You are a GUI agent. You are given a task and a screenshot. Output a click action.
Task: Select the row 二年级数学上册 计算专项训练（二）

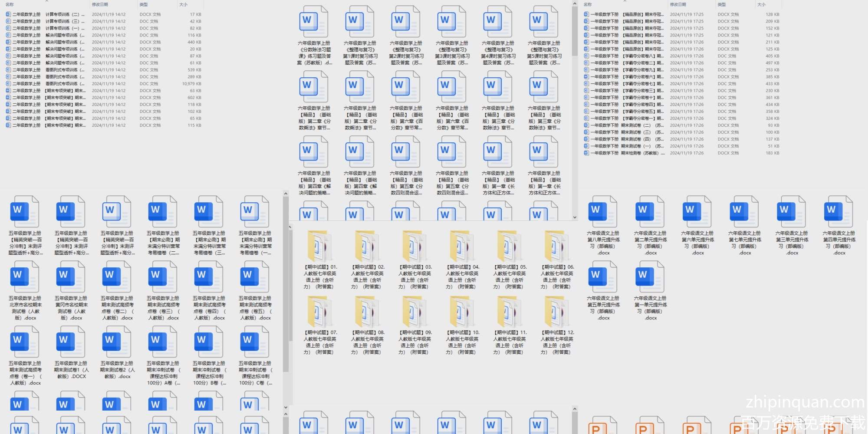[103, 14]
